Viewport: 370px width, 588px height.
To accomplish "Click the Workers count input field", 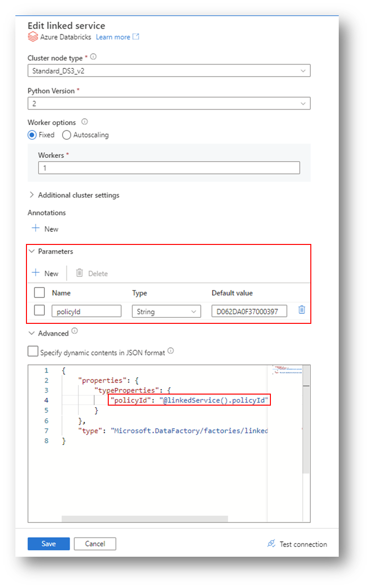I will 169,167.
